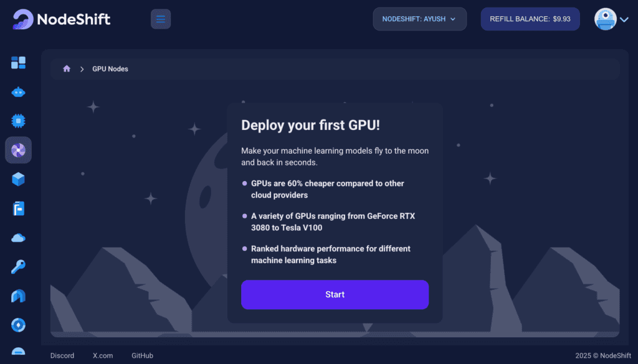The image size is (638, 364).
Task: Toggle the hamburger sidebar menu button
Action: pyautogui.click(x=161, y=19)
